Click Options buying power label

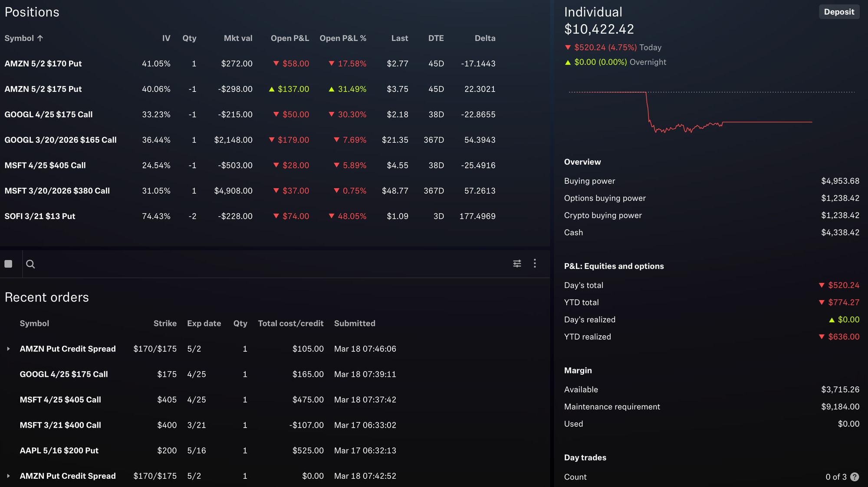605,198
